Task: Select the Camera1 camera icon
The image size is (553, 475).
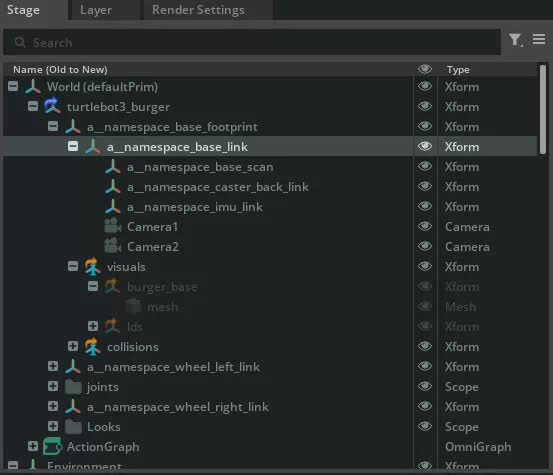Action: click(113, 226)
